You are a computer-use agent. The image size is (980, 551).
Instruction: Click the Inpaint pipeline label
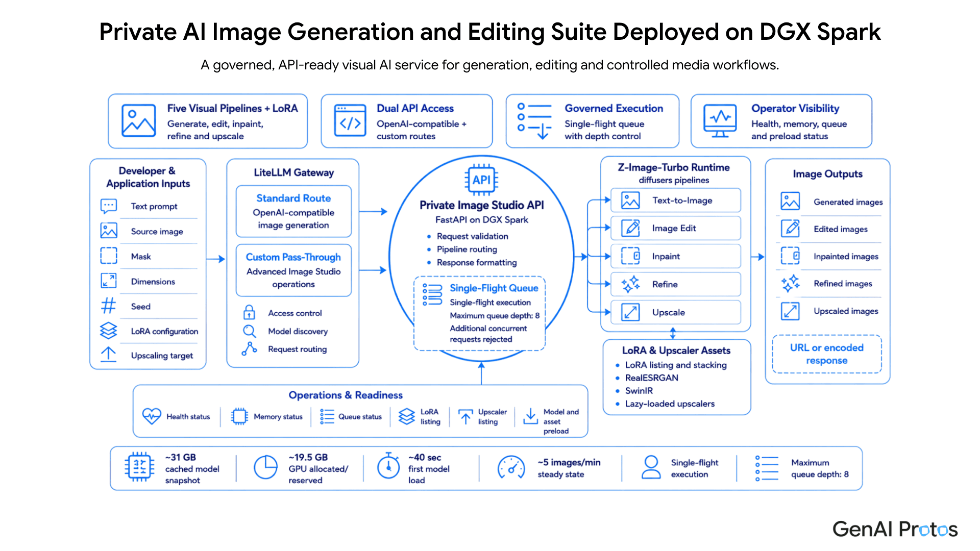(x=666, y=256)
